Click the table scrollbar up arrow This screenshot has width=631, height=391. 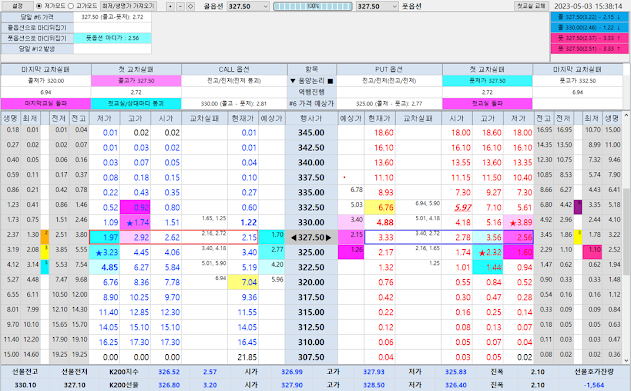pos(626,115)
